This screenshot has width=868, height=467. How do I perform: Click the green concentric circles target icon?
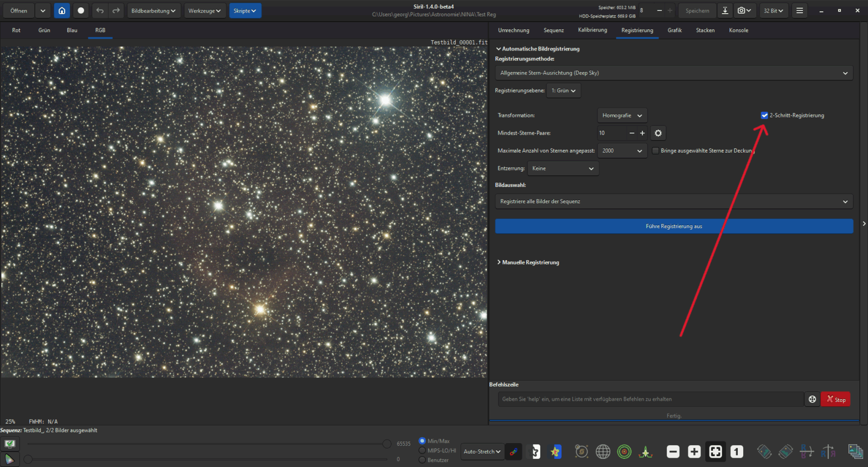(624, 451)
